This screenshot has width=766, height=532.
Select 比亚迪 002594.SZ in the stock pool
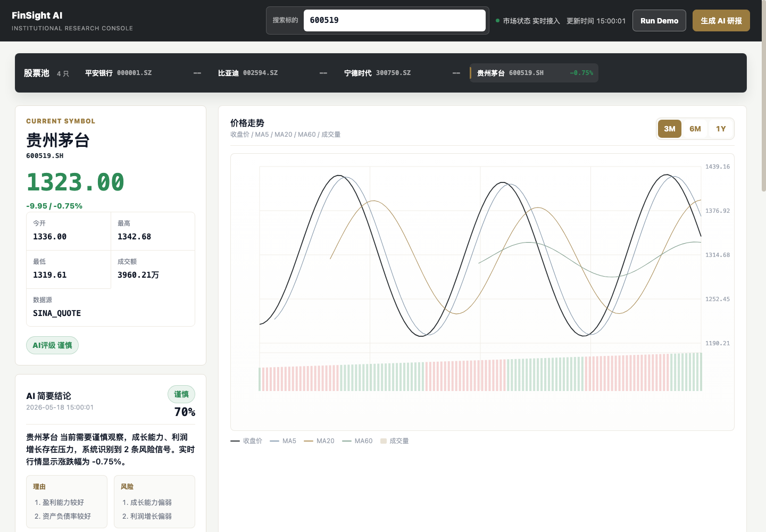272,73
